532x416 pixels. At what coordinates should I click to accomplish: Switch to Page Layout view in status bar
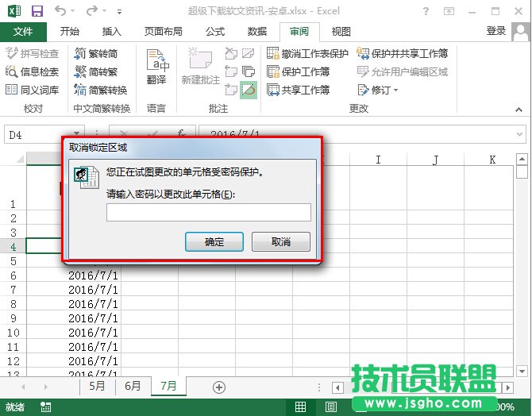[330, 407]
